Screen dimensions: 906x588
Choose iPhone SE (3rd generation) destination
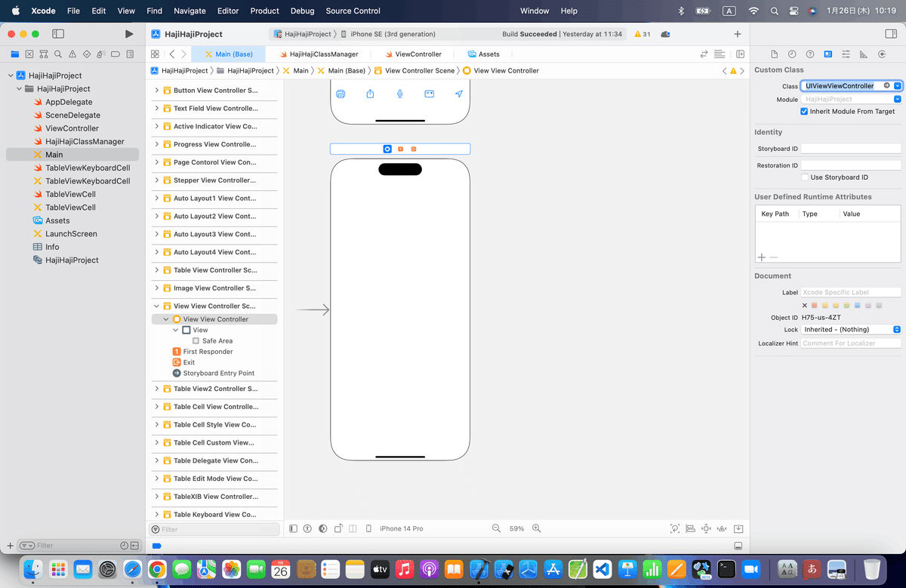(388, 34)
